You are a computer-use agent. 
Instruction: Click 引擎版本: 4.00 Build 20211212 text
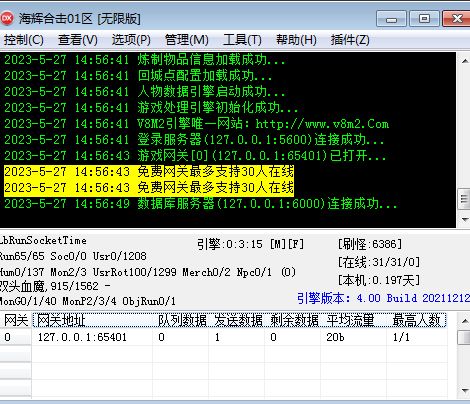tap(383, 298)
